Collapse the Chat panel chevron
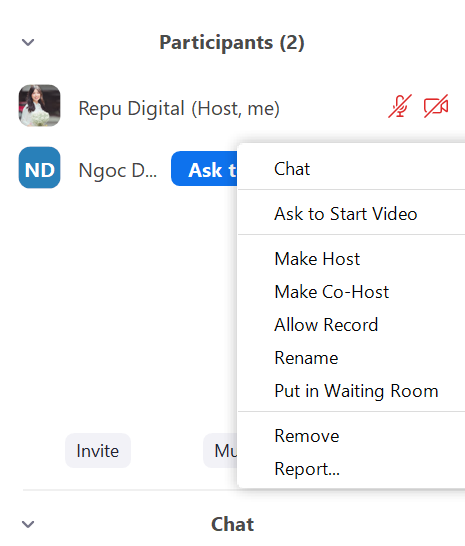Image resolution: width=465 pixels, height=546 pixels. click(28, 524)
